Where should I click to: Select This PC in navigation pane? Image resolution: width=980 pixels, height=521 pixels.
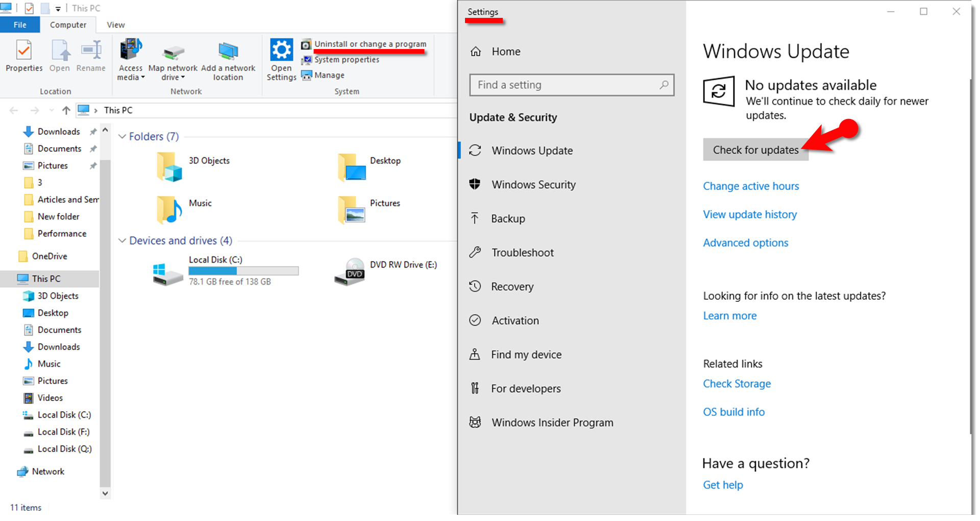[x=50, y=279]
